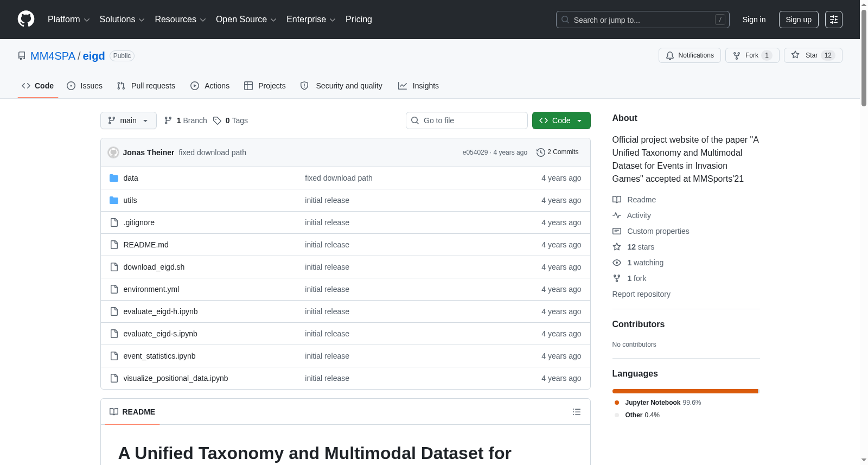868x465 pixels.
Task: Open the command palette icon button
Action: pyautogui.click(x=834, y=20)
